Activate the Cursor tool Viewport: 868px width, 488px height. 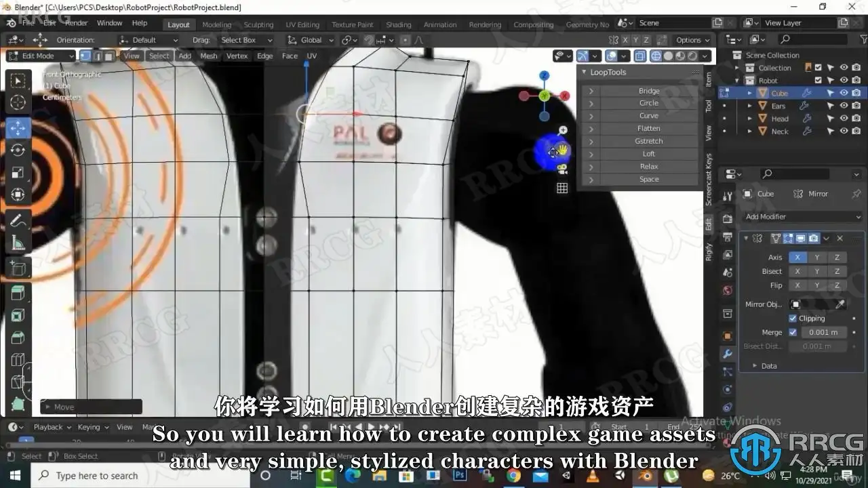pyautogui.click(x=18, y=103)
